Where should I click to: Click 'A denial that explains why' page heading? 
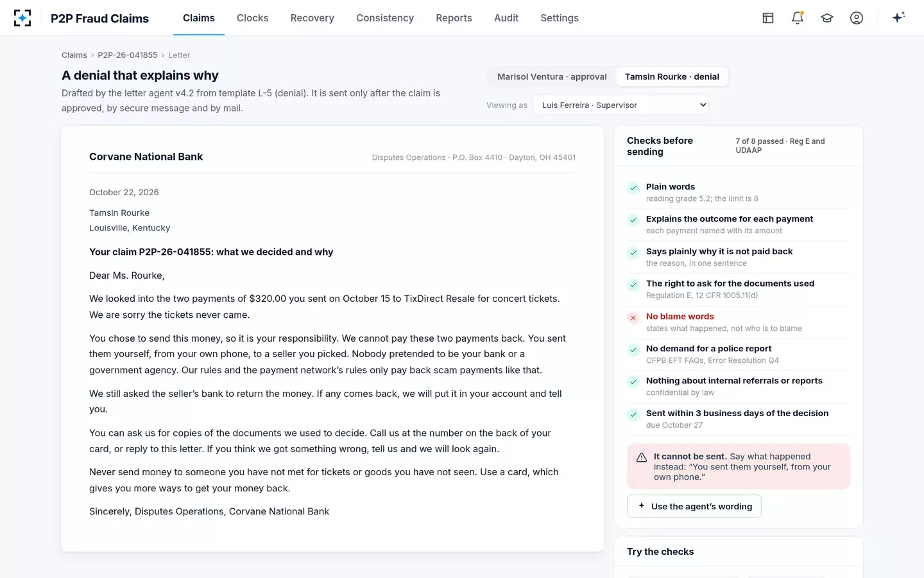(140, 75)
